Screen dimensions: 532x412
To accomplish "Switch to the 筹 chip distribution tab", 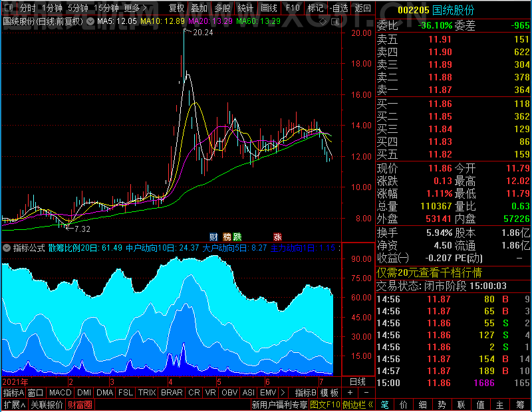I will (520, 405).
